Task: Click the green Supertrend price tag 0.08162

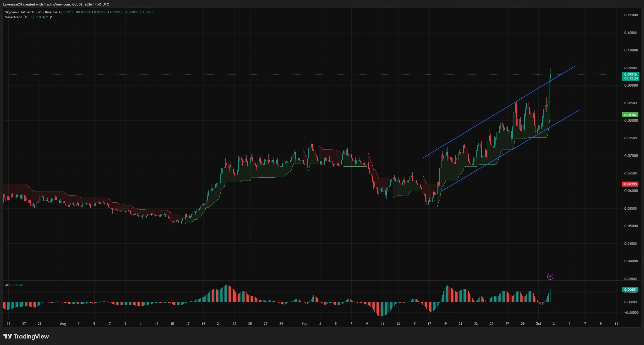Action: click(630, 115)
